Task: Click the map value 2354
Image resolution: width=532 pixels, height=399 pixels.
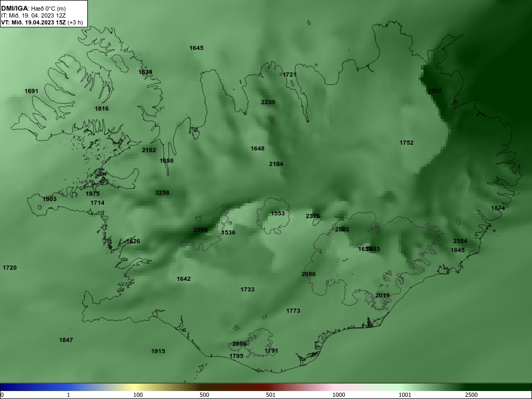Action: (460, 241)
